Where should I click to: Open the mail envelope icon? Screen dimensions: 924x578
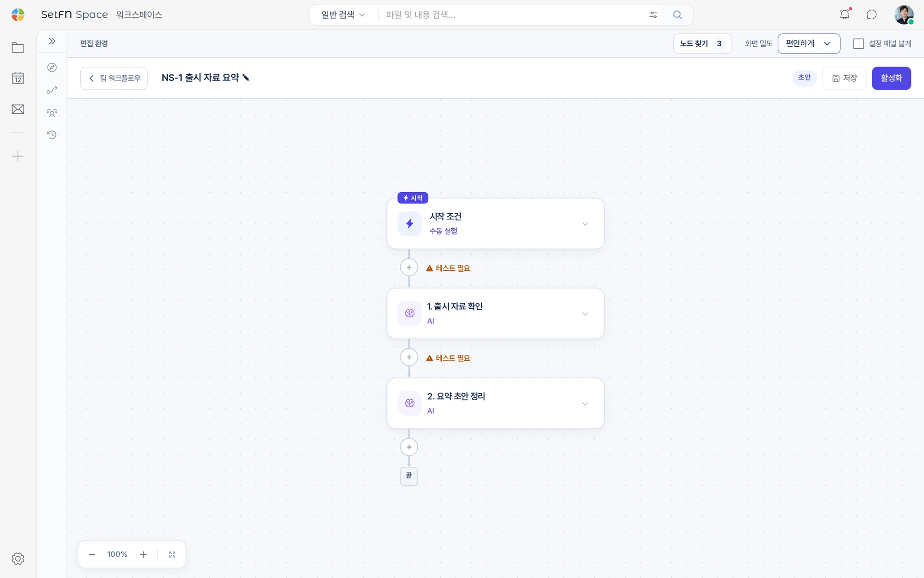pos(18,109)
